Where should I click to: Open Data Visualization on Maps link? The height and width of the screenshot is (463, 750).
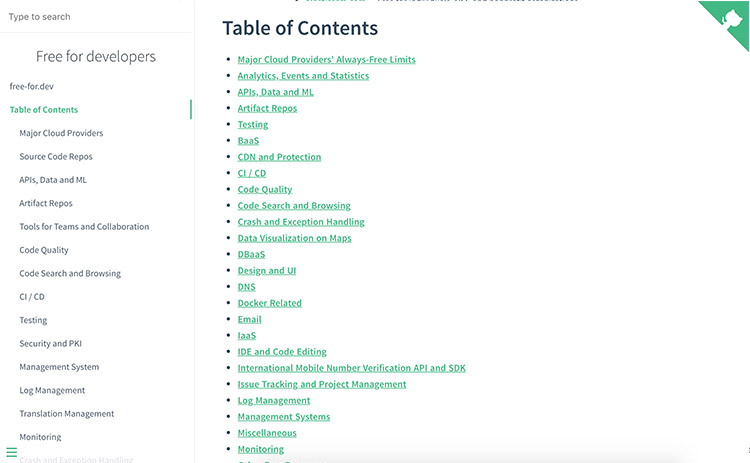click(x=294, y=238)
